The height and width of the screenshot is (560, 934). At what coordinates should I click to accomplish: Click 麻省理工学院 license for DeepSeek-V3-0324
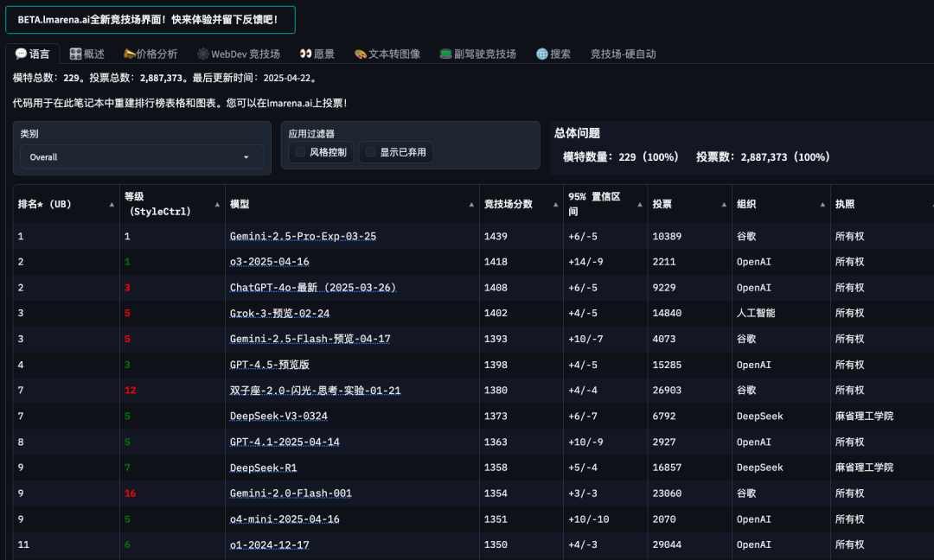pos(864,416)
